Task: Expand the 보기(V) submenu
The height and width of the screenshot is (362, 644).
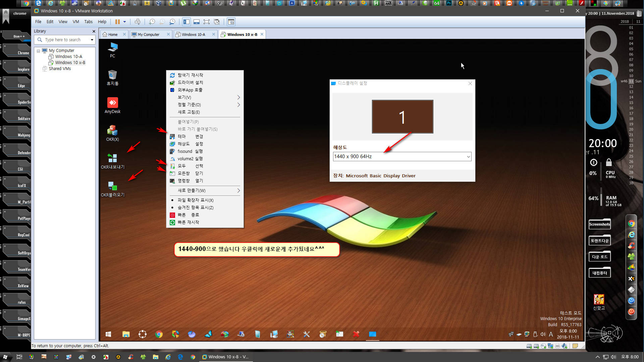Action: [205, 98]
